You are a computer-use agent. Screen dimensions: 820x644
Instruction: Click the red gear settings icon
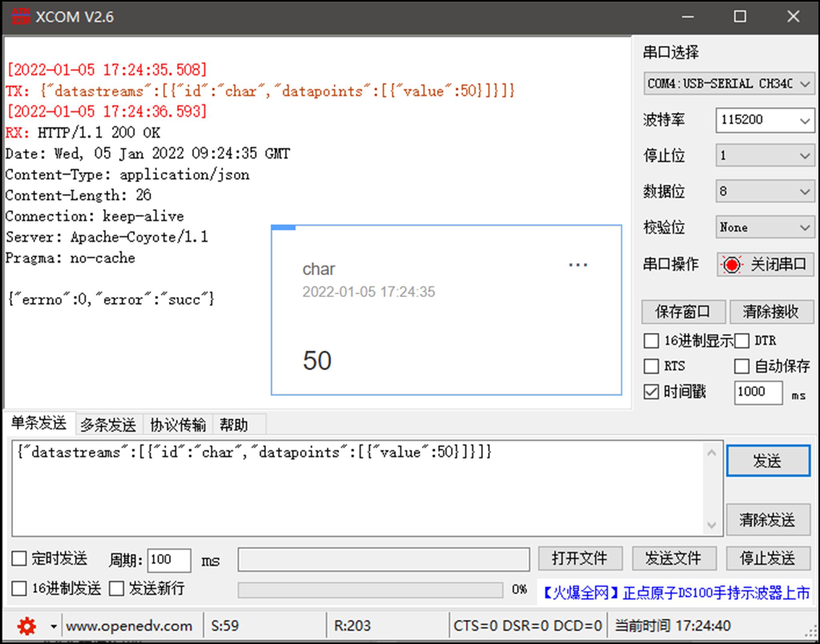tap(27, 626)
